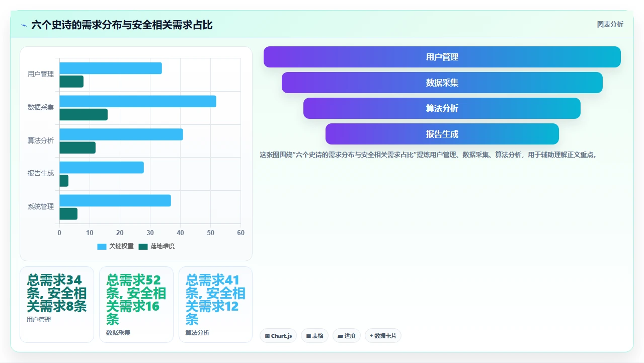Toggle the 关键权重 legend swatch
The image size is (644, 363).
click(102, 246)
